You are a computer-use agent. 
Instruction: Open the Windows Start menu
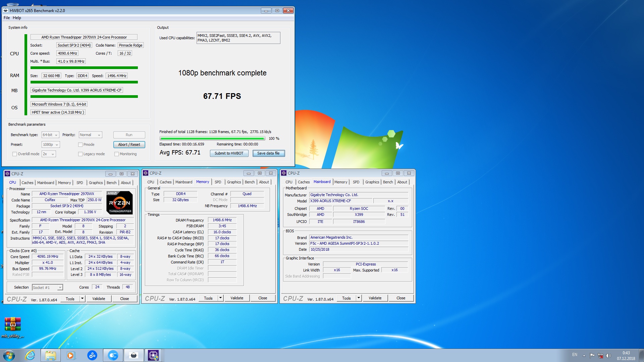(9, 355)
